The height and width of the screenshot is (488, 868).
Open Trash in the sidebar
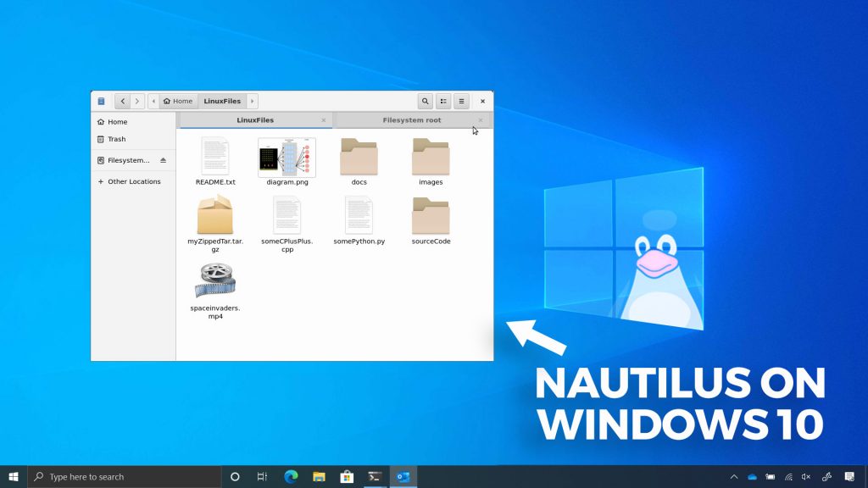(x=133, y=139)
